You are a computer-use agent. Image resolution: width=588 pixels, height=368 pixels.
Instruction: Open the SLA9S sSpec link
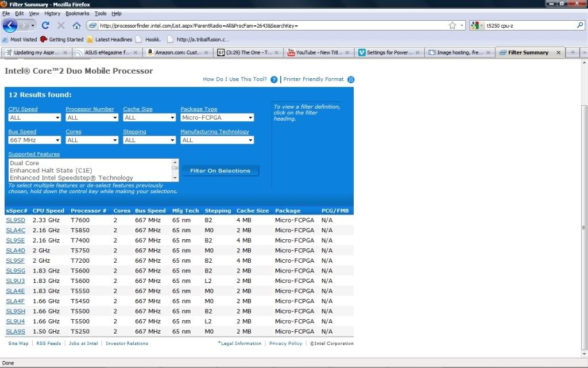point(16,332)
